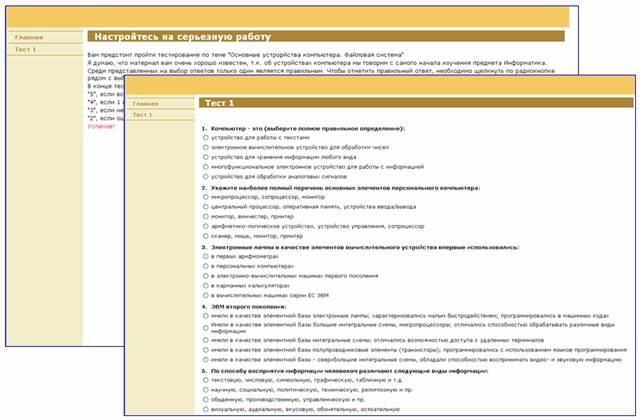The height and width of the screenshot is (420, 640).
Task: Select radio "электронное вычислительное устройство для обработки чисел"
Action: [206, 147]
